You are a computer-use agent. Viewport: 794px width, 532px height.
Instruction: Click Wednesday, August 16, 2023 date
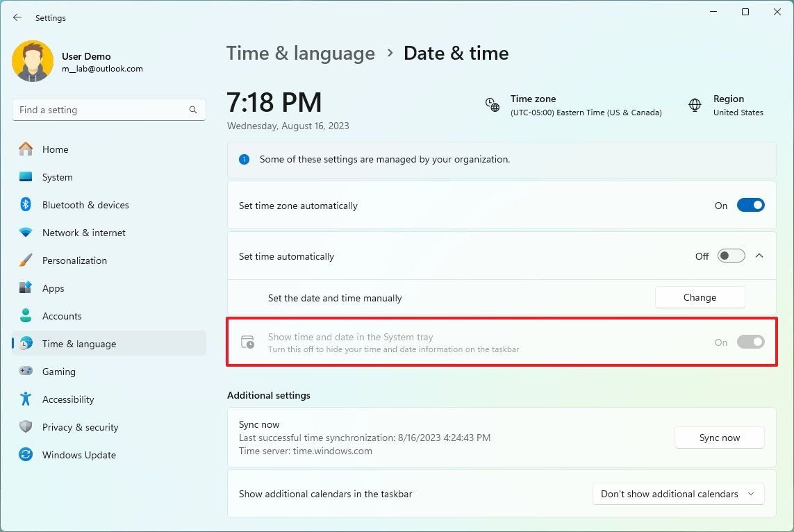click(x=288, y=126)
